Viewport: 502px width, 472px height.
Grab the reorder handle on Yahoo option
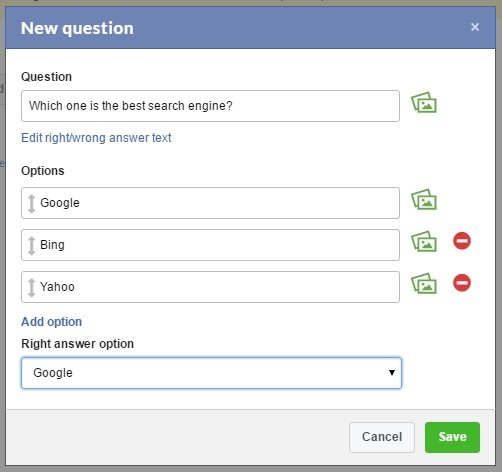[x=32, y=288]
